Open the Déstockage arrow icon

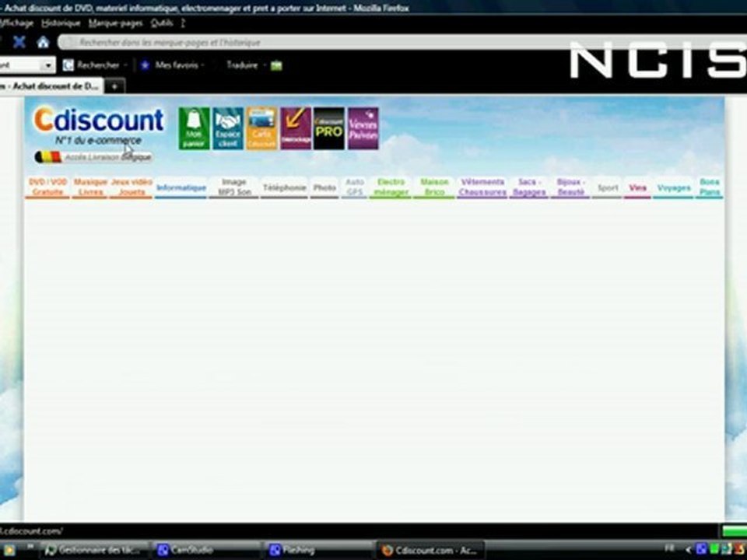(296, 128)
